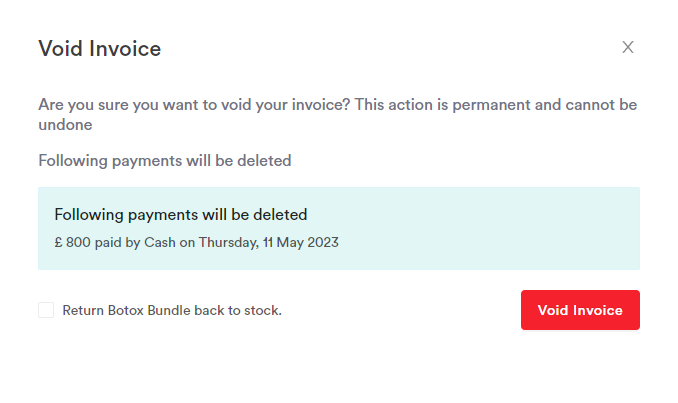Tick the Return Botox Bundle checkbox
The height and width of the screenshot is (403, 678).
tap(46, 310)
